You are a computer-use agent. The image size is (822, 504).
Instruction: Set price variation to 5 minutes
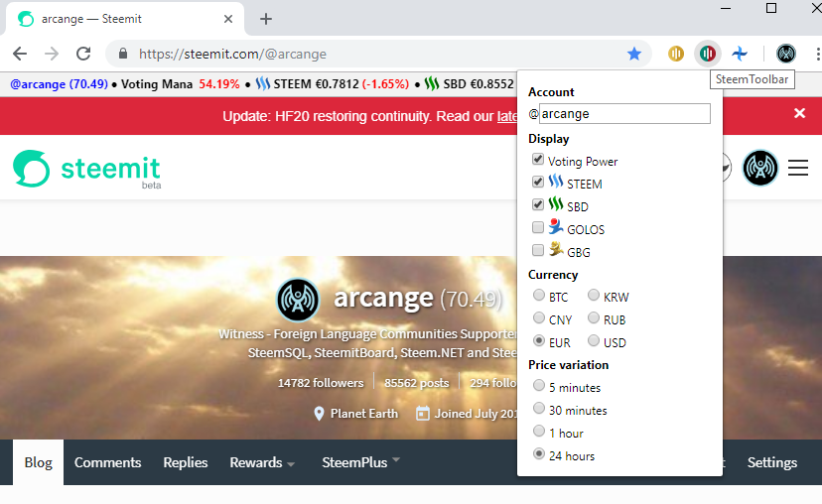(x=539, y=386)
